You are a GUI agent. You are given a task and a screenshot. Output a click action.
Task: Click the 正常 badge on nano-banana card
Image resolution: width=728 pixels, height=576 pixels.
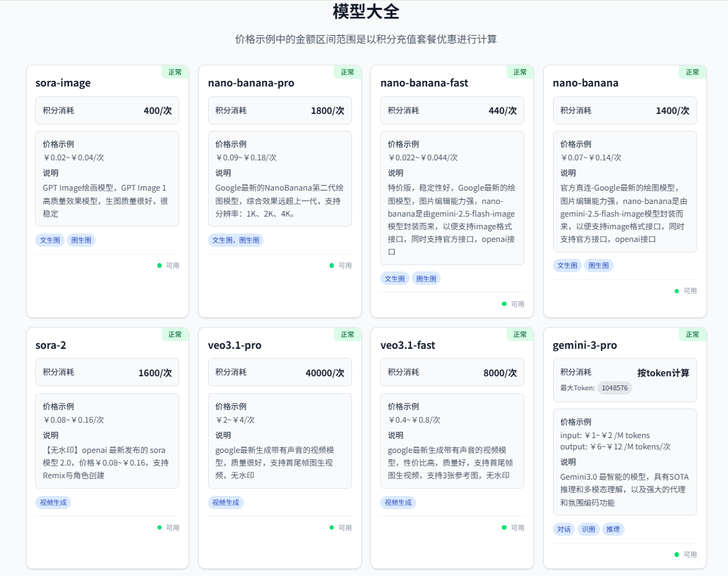click(x=692, y=72)
